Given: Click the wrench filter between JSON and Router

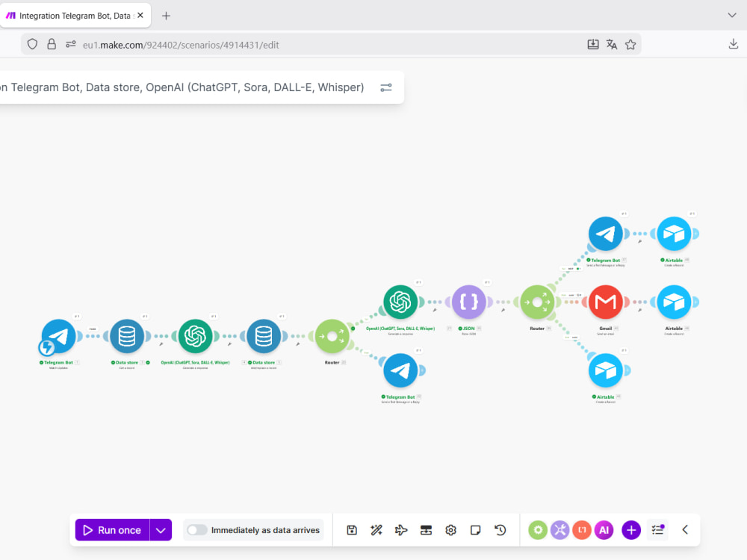Looking at the screenshot, I should point(503,310).
